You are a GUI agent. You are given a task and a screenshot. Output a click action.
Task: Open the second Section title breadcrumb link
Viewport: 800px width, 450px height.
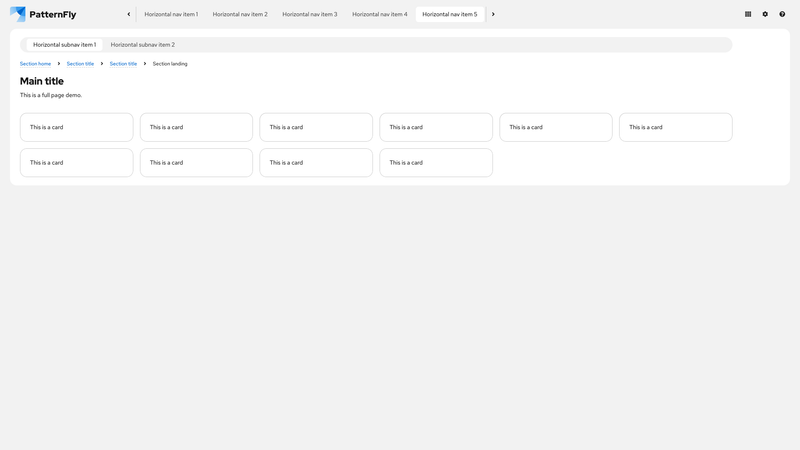point(123,64)
